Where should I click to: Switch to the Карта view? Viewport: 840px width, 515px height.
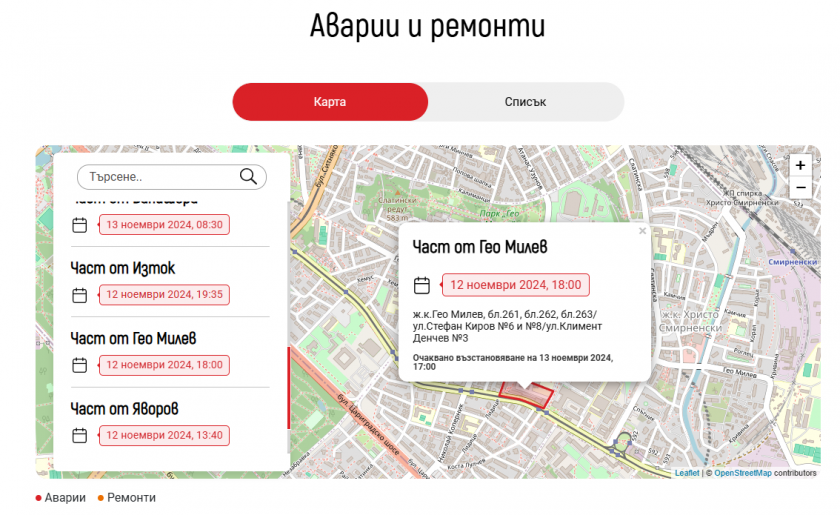[x=330, y=102]
